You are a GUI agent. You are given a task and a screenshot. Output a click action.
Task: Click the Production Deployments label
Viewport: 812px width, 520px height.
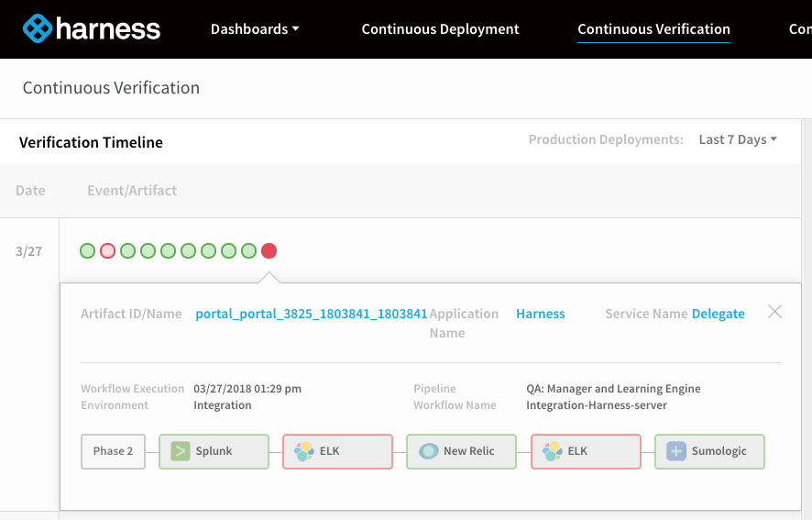click(606, 139)
